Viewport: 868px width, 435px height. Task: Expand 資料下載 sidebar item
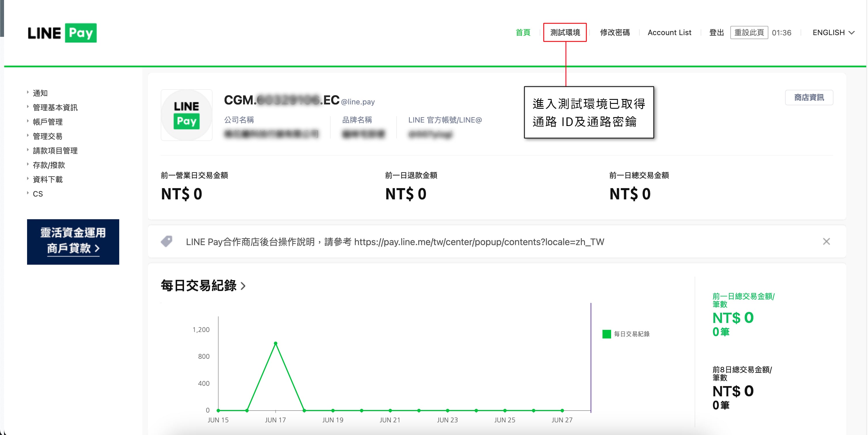[48, 180]
